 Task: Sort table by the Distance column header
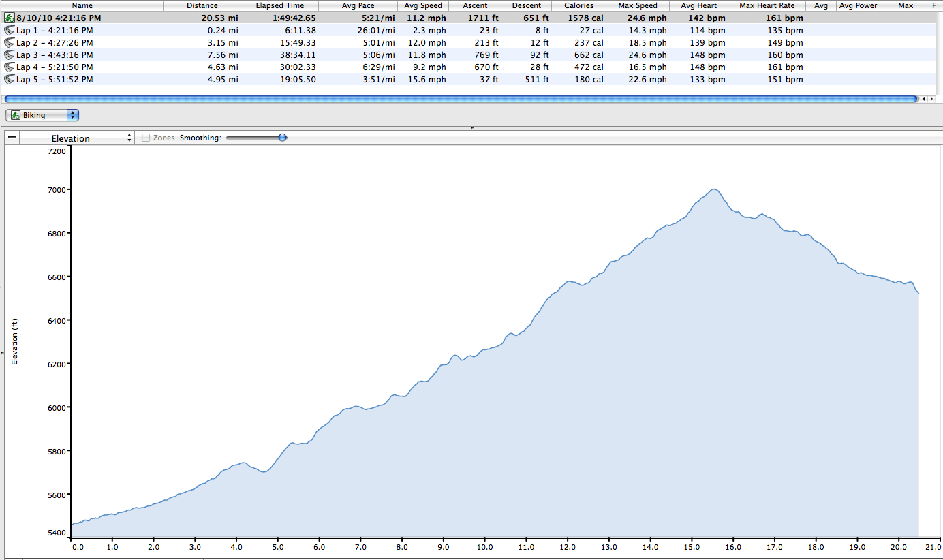click(x=202, y=5)
